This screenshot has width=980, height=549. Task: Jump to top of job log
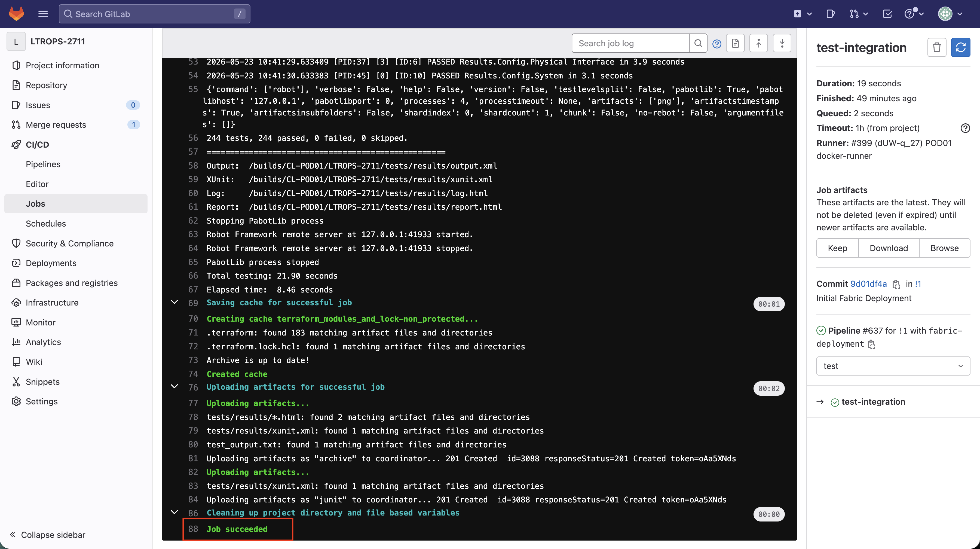(x=758, y=43)
